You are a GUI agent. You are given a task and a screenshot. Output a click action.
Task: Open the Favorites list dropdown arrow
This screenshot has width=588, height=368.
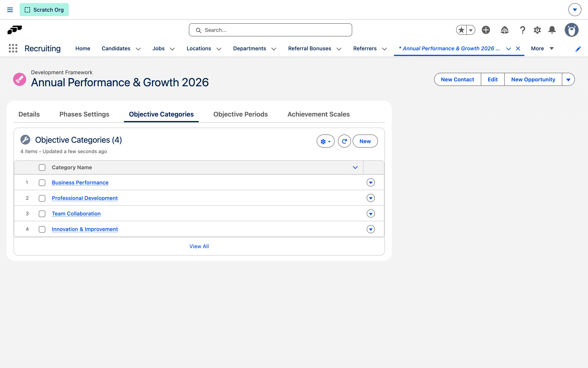click(471, 30)
